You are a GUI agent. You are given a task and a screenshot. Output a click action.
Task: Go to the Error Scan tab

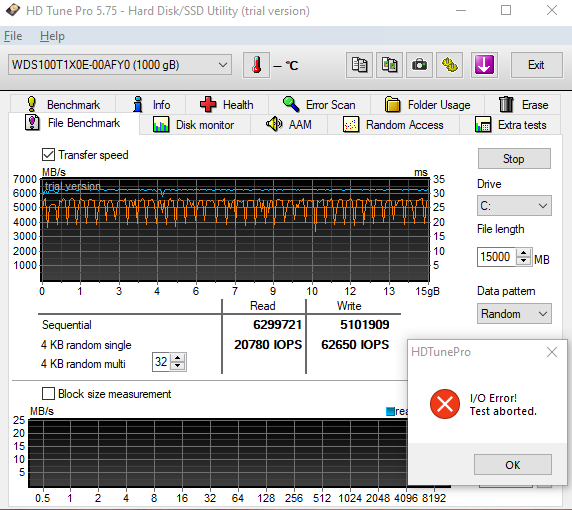pyautogui.click(x=319, y=105)
